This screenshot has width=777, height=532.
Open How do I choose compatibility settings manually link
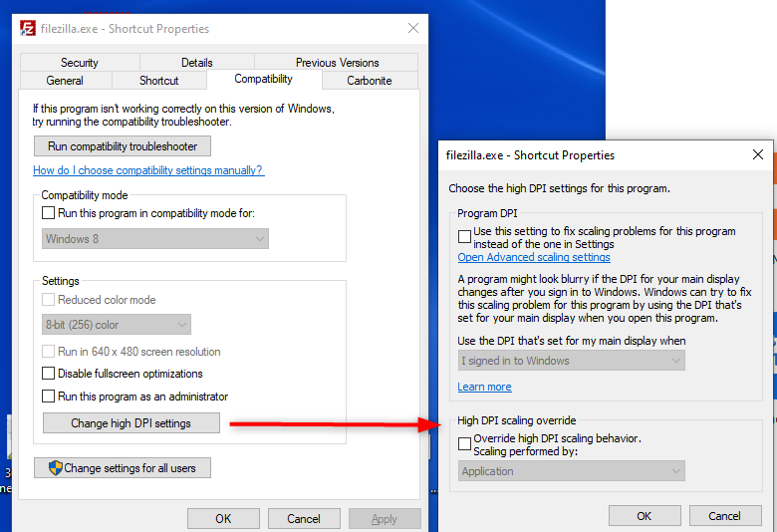tap(148, 170)
